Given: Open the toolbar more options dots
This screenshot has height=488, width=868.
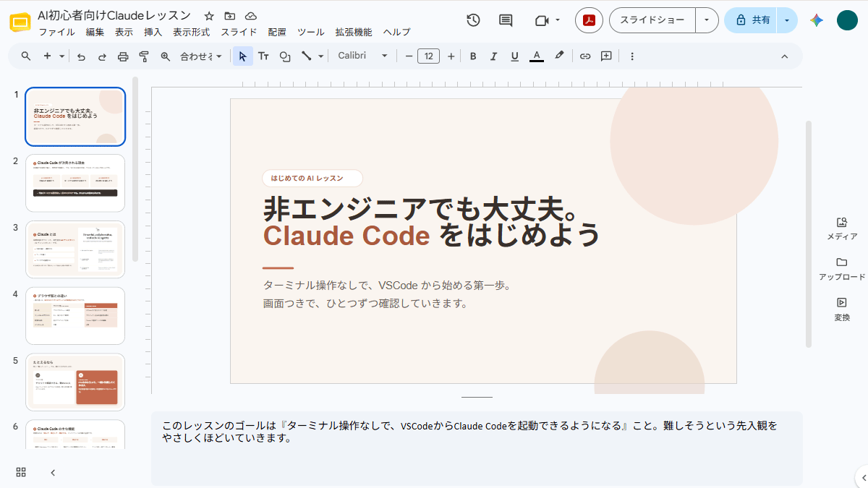Looking at the screenshot, I should (x=632, y=56).
